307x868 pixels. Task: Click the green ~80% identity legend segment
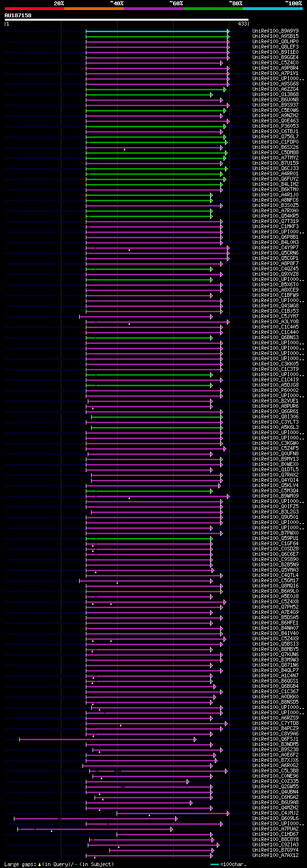point(213,9)
